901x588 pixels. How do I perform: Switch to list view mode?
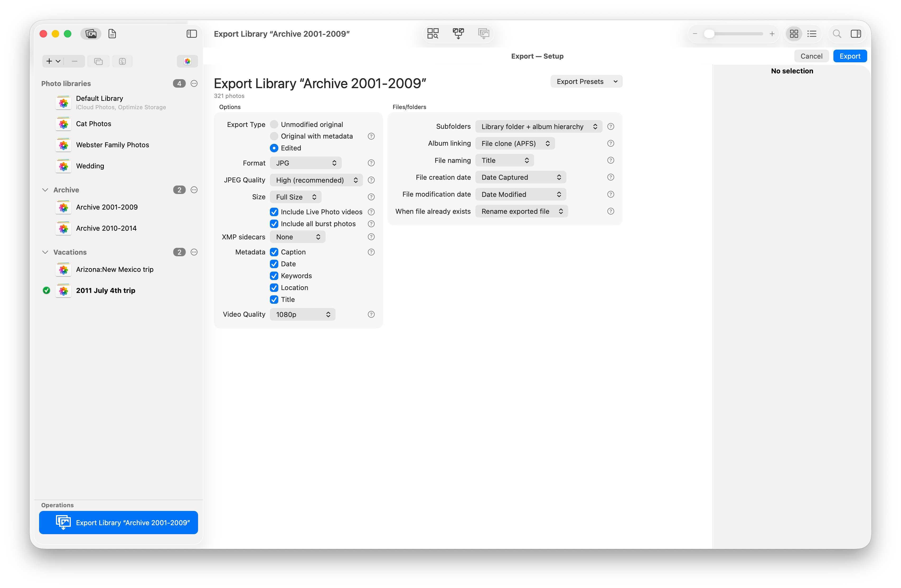point(812,34)
